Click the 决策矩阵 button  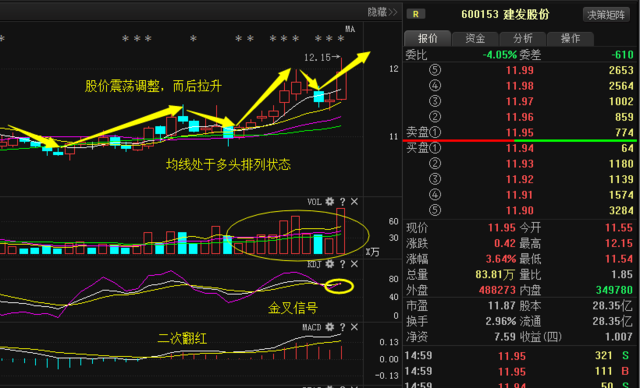(606, 15)
